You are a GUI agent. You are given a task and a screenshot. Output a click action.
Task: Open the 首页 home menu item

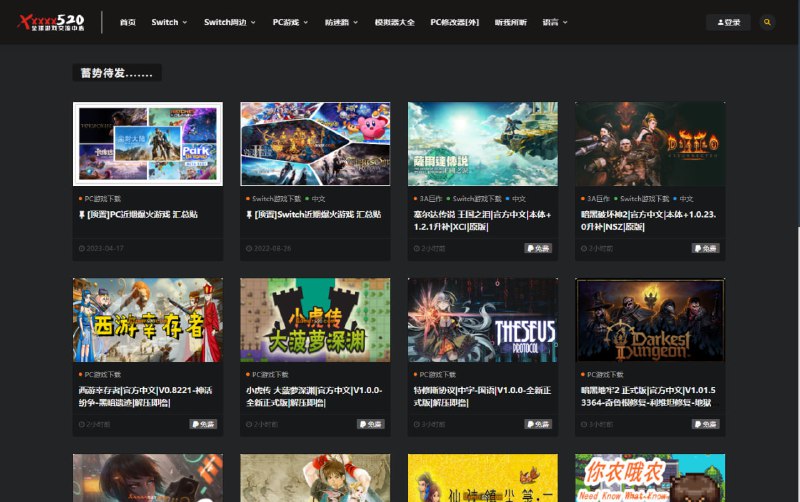tap(127, 22)
